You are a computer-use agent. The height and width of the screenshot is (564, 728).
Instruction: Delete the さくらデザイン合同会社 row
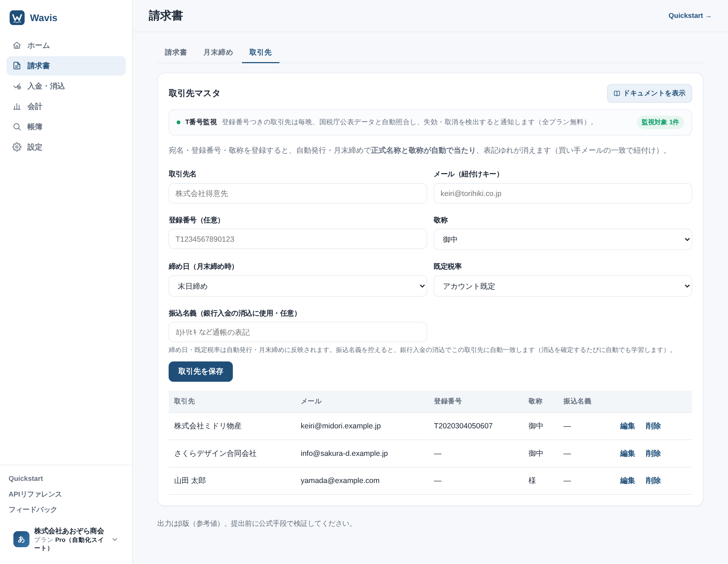click(653, 453)
